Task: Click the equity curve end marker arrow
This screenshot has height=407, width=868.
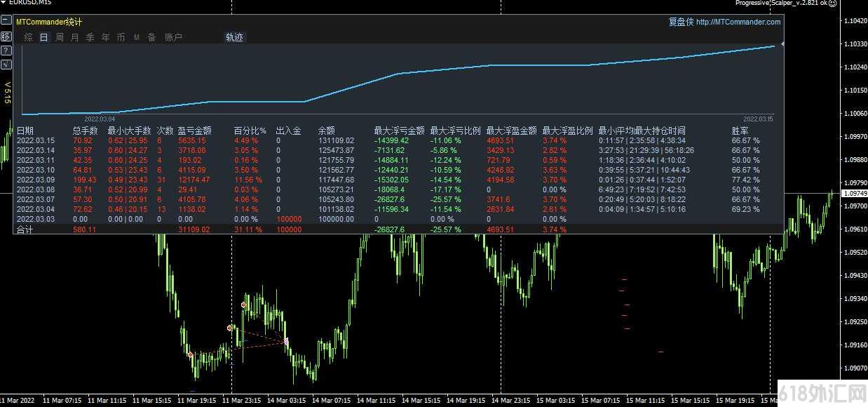Action: pos(782,44)
